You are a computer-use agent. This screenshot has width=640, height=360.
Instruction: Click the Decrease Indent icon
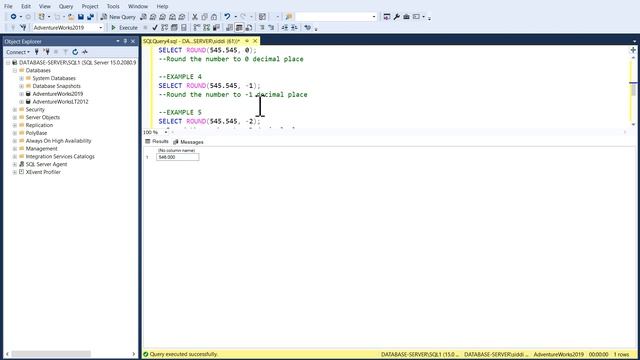coord(284,27)
